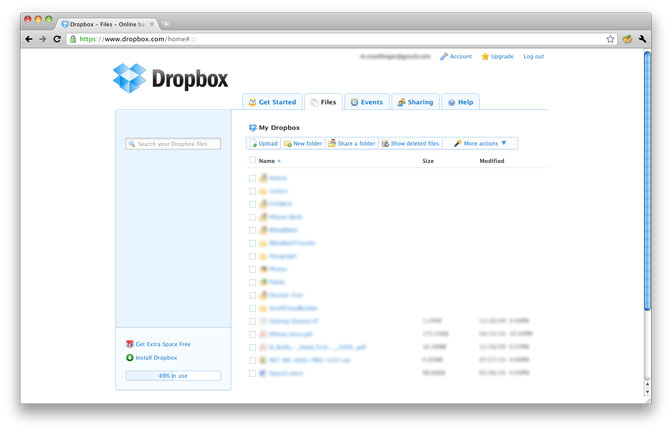Close the Dropbox - Files browser tab
The width and height of the screenshot is (671, 431).
[152, 24]
